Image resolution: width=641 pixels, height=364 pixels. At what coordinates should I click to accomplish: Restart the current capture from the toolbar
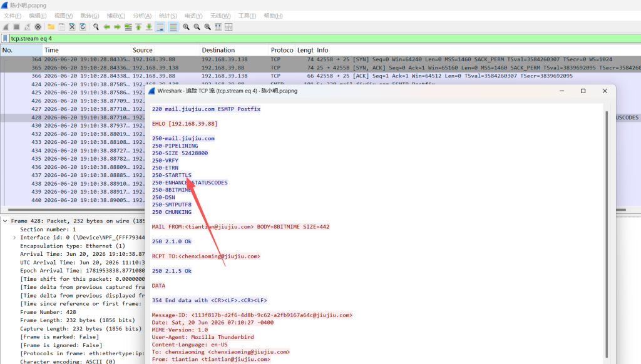(x=27, y=27)
